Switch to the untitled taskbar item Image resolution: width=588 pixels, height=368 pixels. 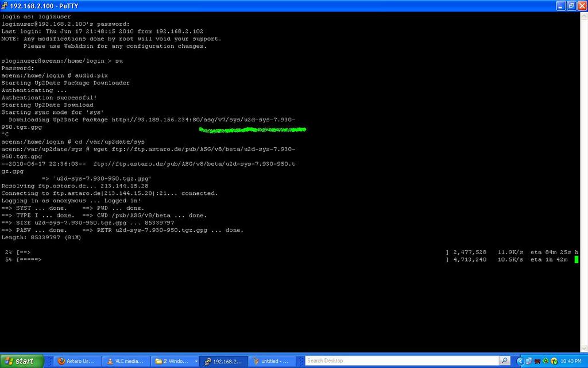273,361
